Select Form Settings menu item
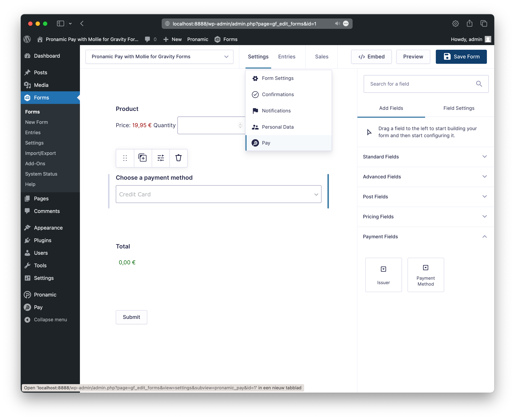The height and width of the screenshot is (420, 515). pyautogui.click(x=288, y=78)
